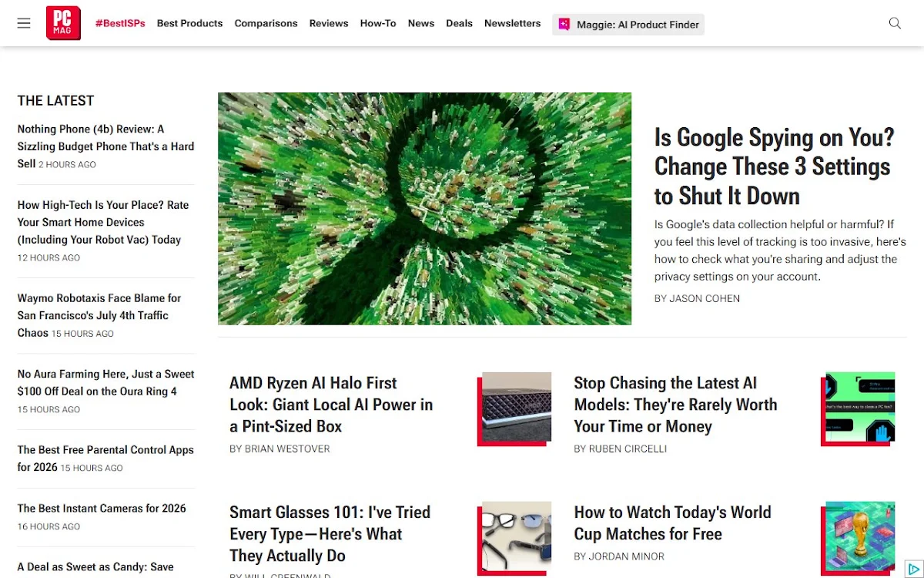Read 'Is Google Spying on You?' headline
This screenshot has width=924, height=578.
774,166
